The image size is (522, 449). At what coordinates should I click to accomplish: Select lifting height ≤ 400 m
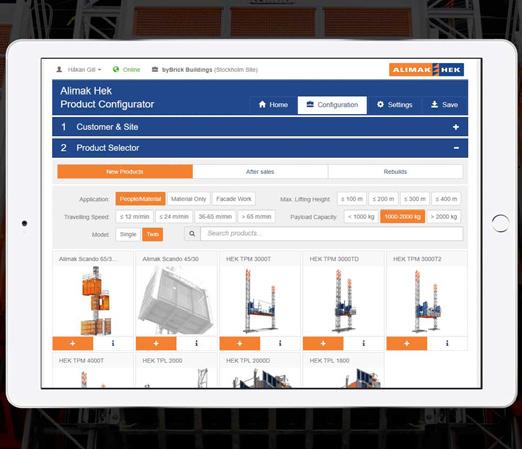pyautogui.click(x=446, y=199)
